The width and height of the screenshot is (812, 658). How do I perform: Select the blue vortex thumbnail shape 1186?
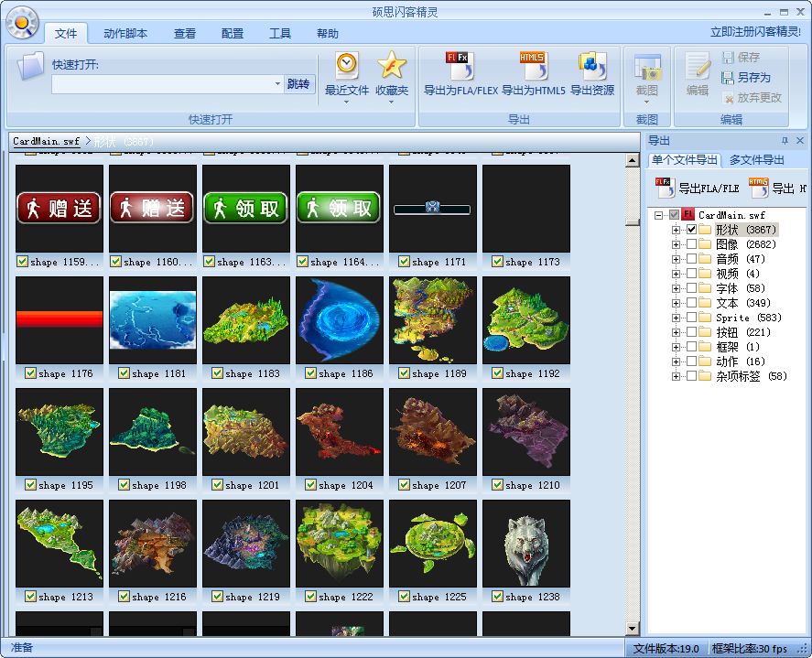point(340,320)
